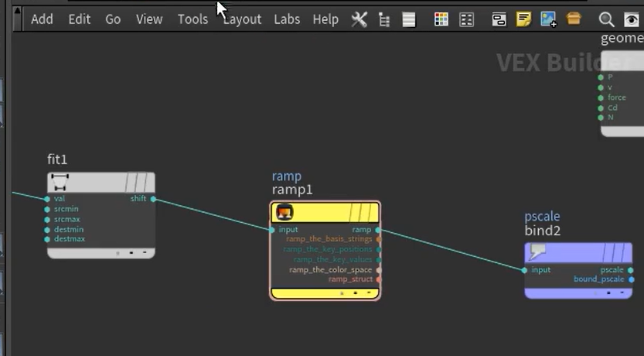Click the ramp_the_key_values output port
The image size is (644, 356).
pos(378,260)
